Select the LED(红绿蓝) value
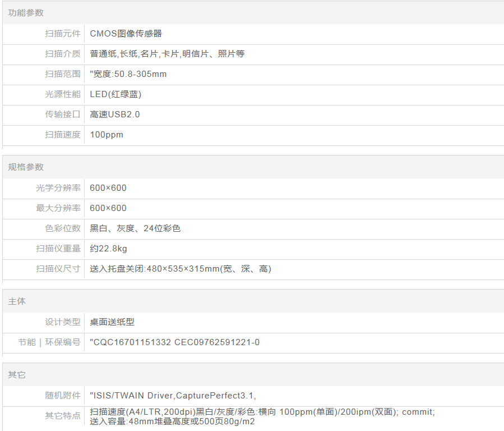 pos(115,94)
